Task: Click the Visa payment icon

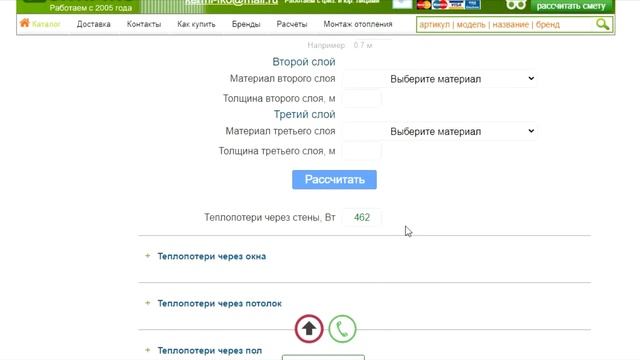Action: point(456,5)
